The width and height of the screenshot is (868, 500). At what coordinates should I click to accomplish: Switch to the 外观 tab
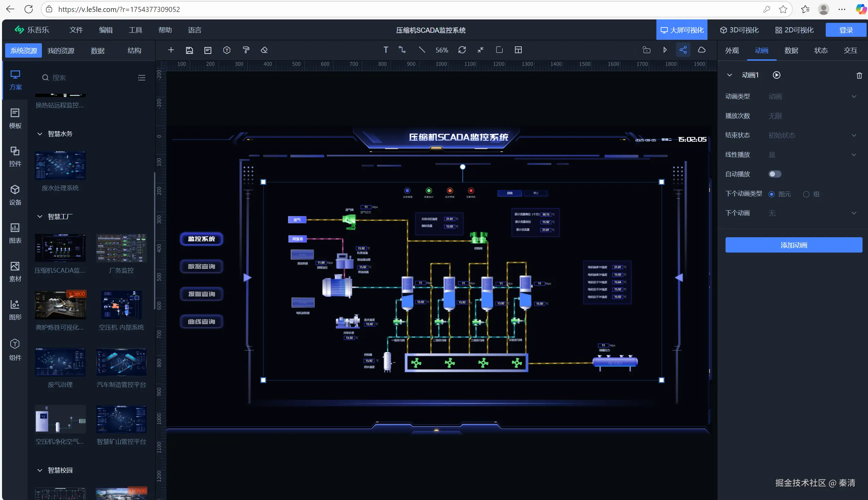click(732, 50)
